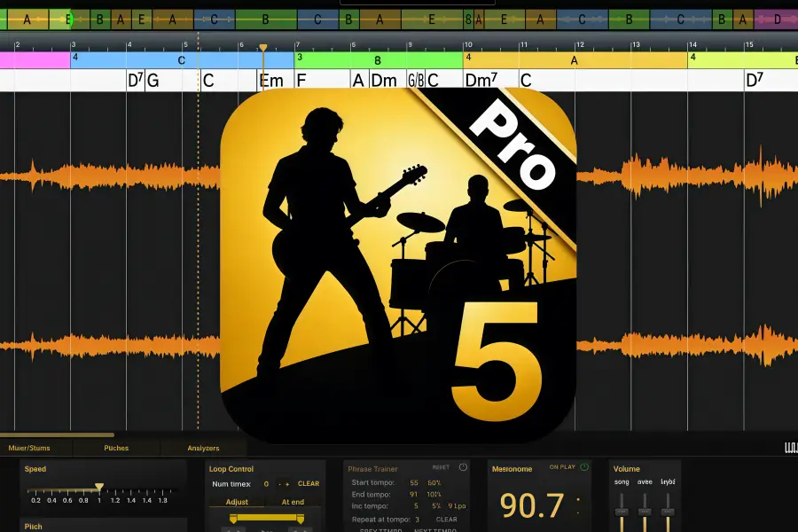
Task: Click the Start tempo value 55
Action: [414, 482]
